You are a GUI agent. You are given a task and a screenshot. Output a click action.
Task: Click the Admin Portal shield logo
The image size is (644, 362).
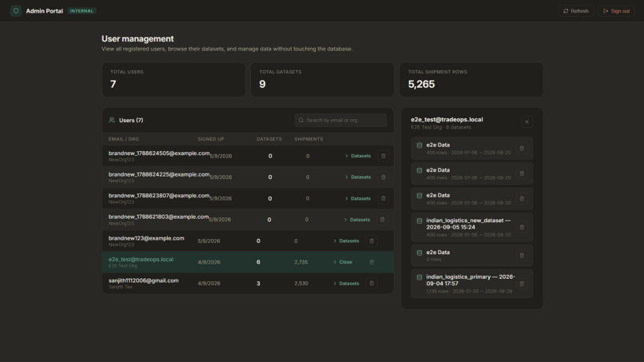coord(16,10)
